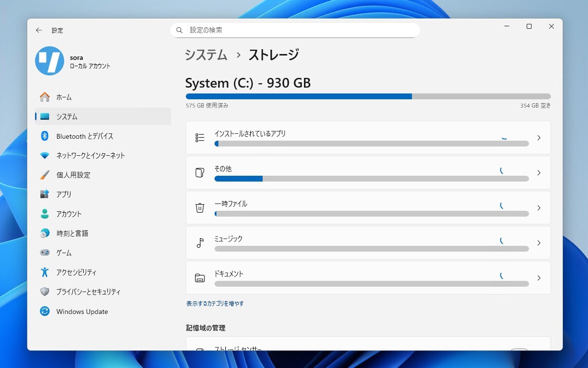
Task: Open Bluetooth とデバイス settings
Action: [85, 136]
